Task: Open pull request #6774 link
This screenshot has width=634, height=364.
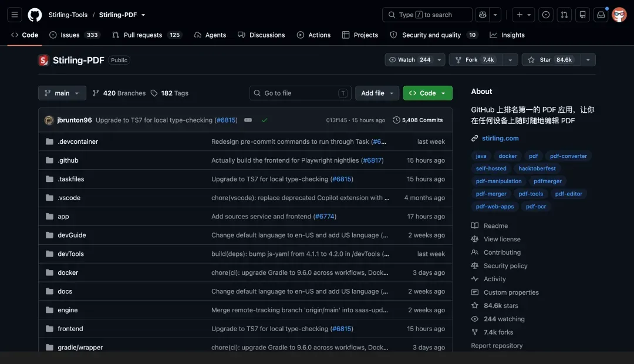Action: pos(325,217)
